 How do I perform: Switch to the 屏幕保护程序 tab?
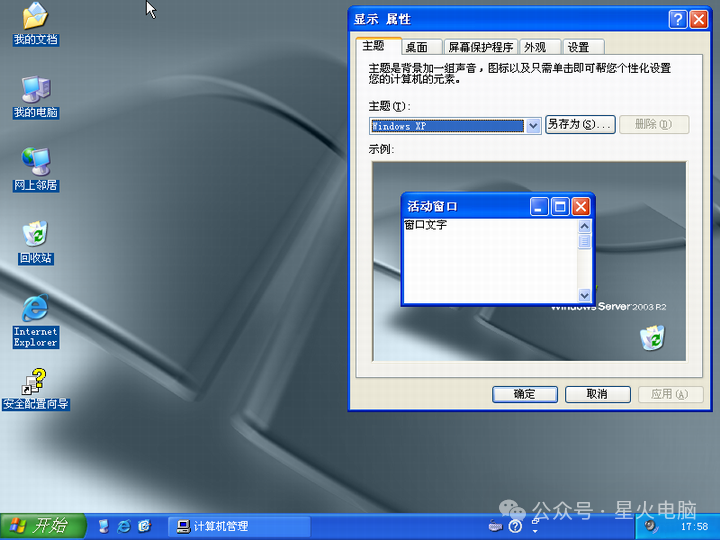coord(481,47)
